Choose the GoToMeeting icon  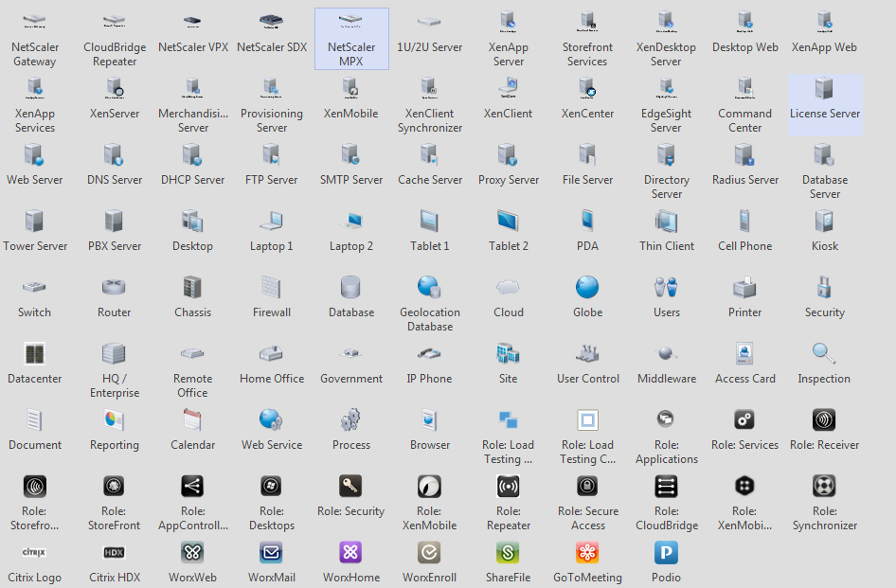(x=587, y=552)
